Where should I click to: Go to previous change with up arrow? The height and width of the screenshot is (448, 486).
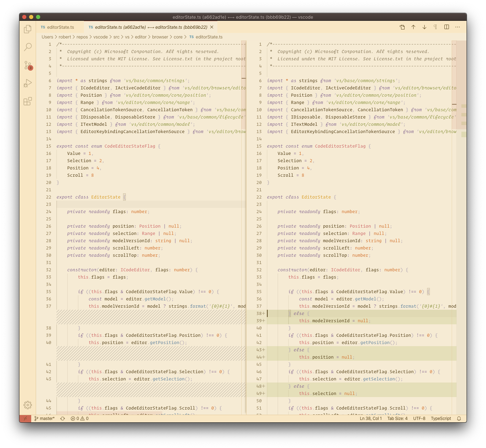click(x=413, y=27)
